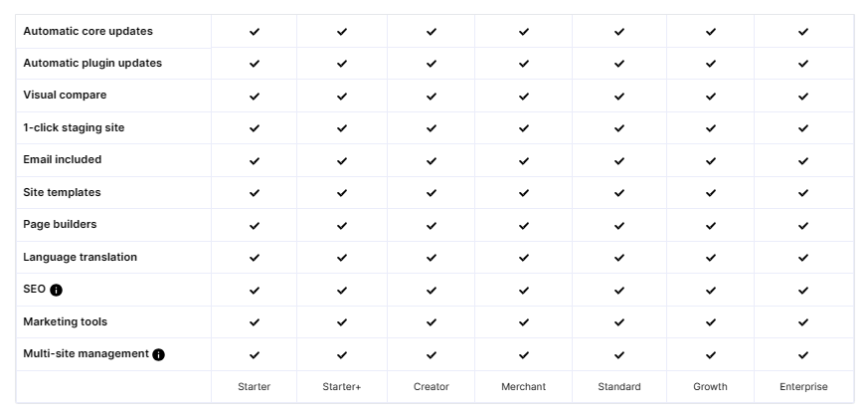Image resolution: width=868 pixels, height=416 pixels.
Task: Click the Enterprise checkmark for Visual compare
Action: point(803,97)
